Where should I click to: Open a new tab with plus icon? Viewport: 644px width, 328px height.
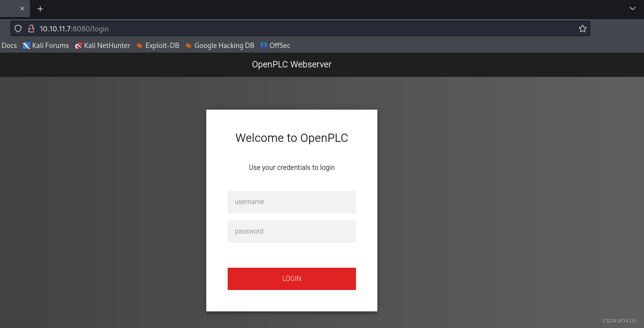(x=40, y=9)
